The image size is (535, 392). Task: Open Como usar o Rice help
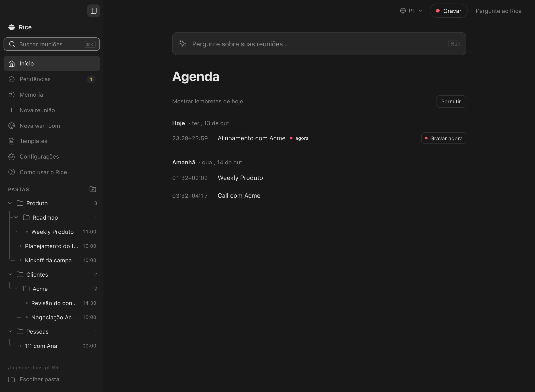[x=52, y=172]
